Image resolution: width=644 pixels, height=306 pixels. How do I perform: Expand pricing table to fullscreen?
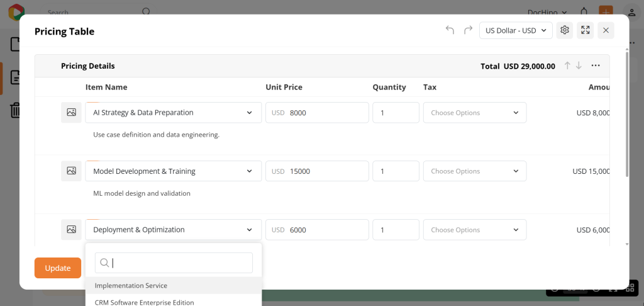point(585,30)
